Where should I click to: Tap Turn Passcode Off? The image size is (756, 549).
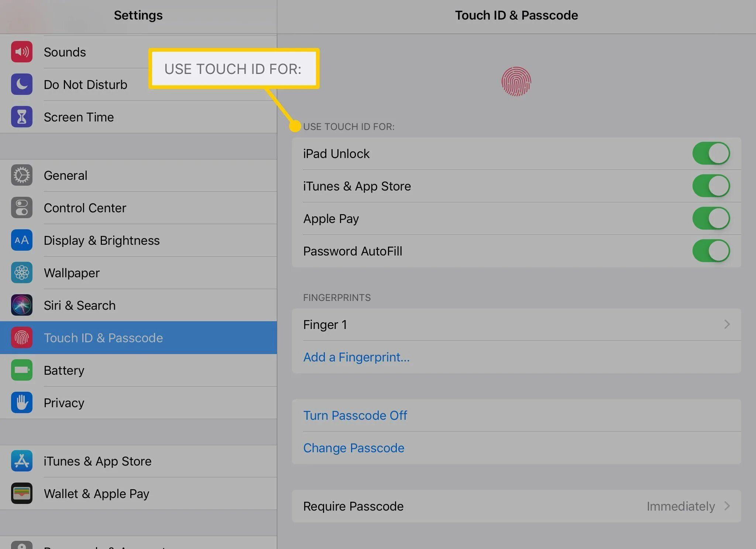click(x=355, y=415)
